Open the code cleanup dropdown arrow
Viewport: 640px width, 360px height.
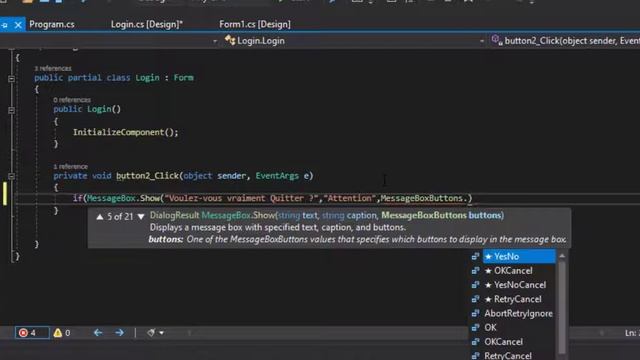click(x=162, y=333)
